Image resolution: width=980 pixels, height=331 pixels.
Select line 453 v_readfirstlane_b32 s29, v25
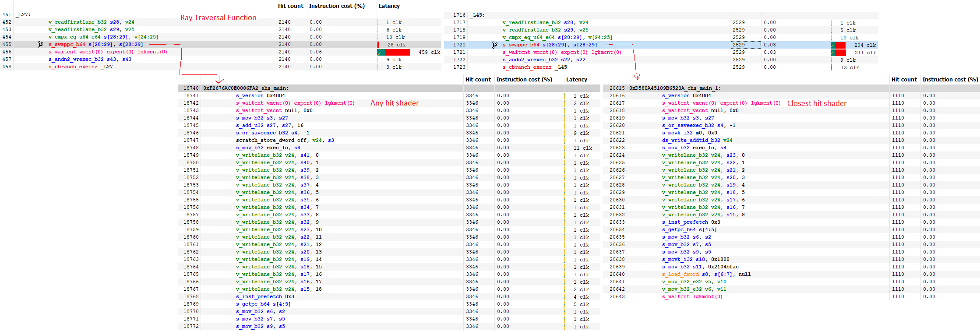pyautogui.click(x=92, y=29)
